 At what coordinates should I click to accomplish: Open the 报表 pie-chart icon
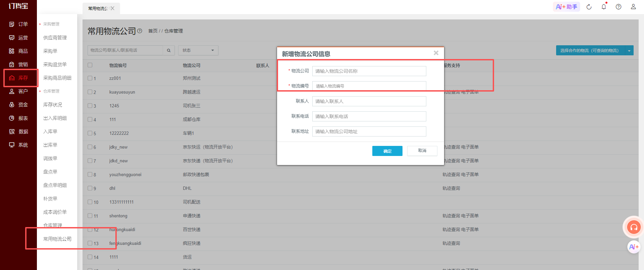(x=12, y=118)
